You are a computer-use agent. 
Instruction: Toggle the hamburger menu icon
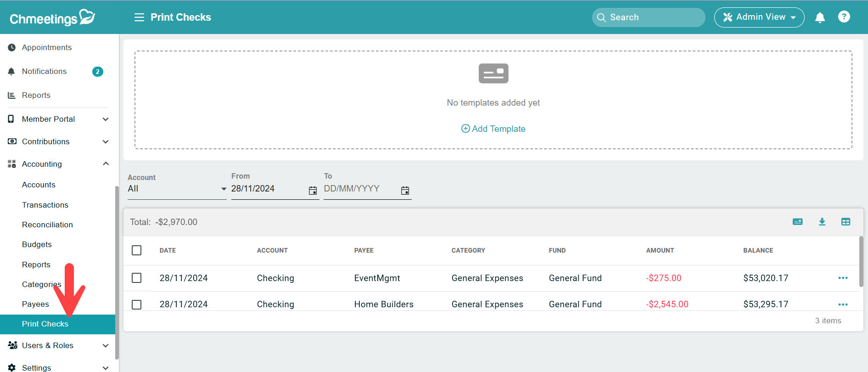point(139,17)
